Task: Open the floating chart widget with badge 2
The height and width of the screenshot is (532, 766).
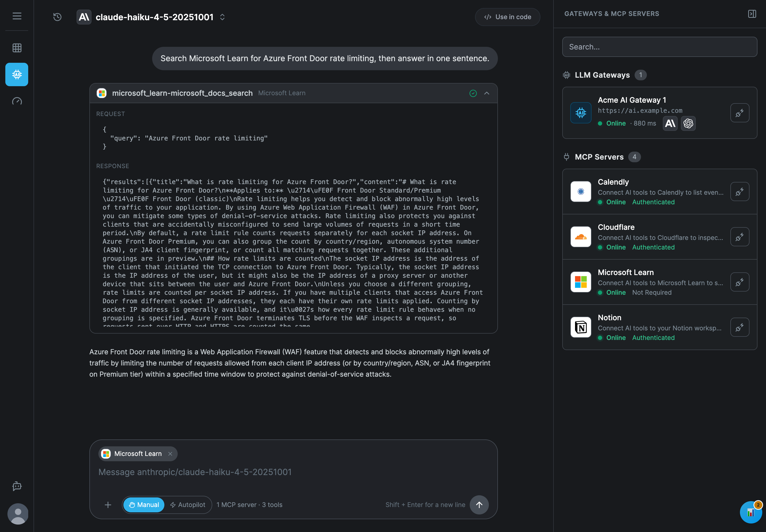Action: point(751,512)
